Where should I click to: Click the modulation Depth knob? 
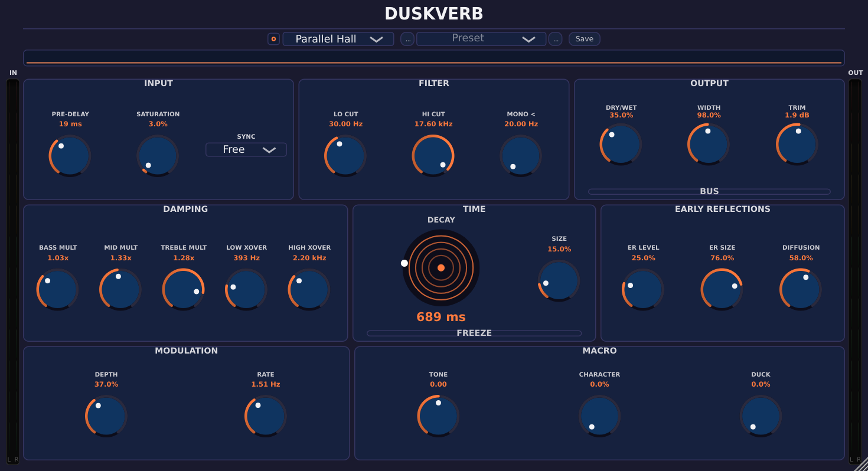(x=106, y=416)
